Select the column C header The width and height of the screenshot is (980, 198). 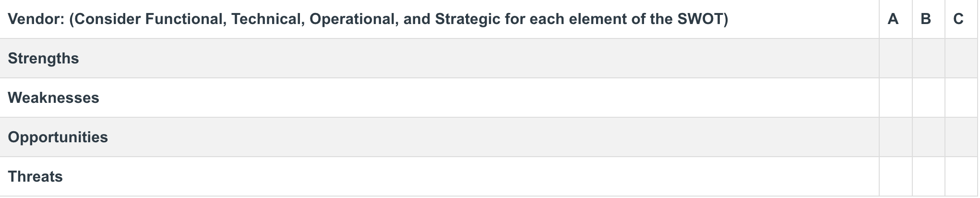(961, 19)
